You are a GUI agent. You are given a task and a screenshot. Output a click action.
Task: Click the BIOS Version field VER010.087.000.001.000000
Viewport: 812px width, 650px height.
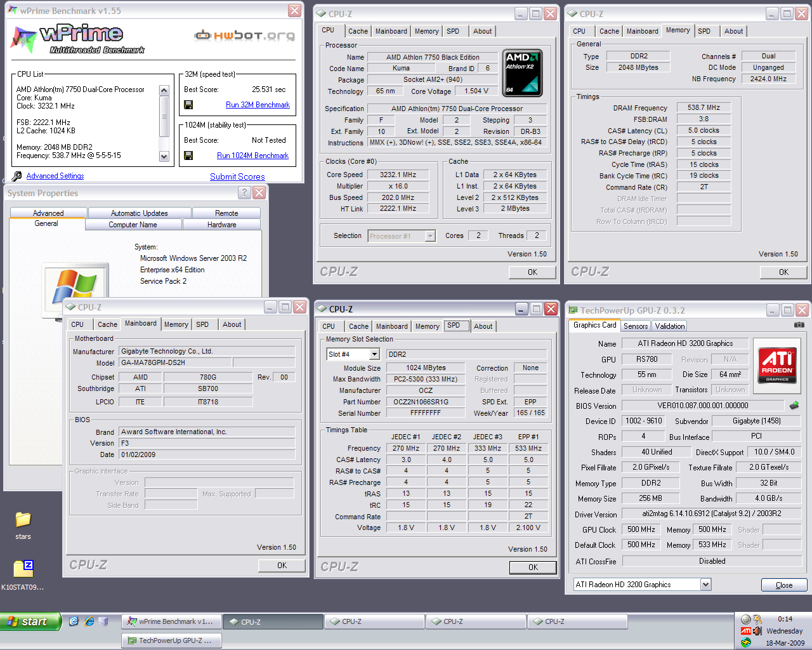click(x=703, y=405)
